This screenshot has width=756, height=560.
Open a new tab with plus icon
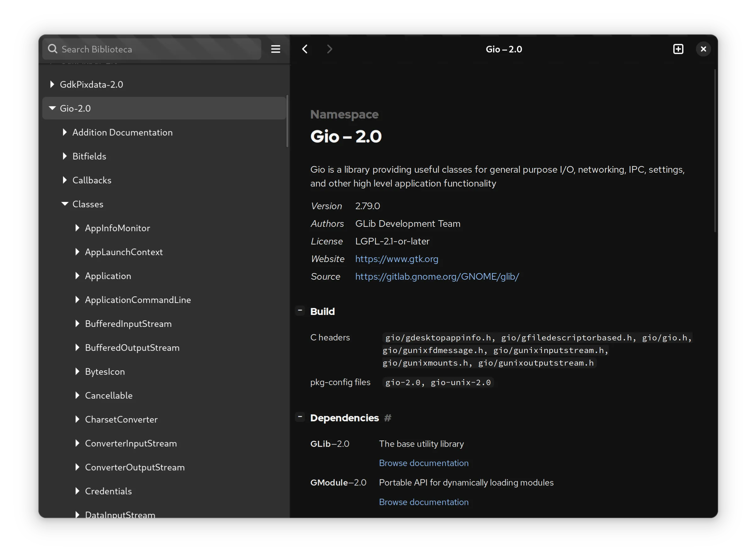click(678, 49)
